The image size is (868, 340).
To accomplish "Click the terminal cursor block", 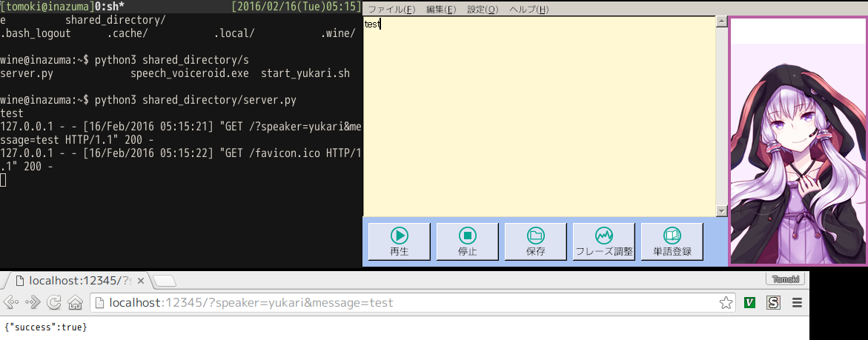I will pos(3,180).
